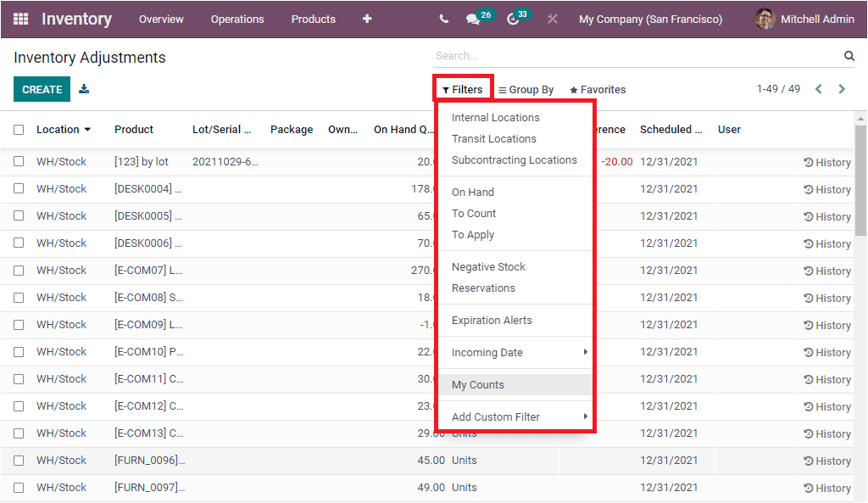The height and width of the screenshot is (503, 868).
Task: Select the My Counts filter
Action: tap(477, 384)
